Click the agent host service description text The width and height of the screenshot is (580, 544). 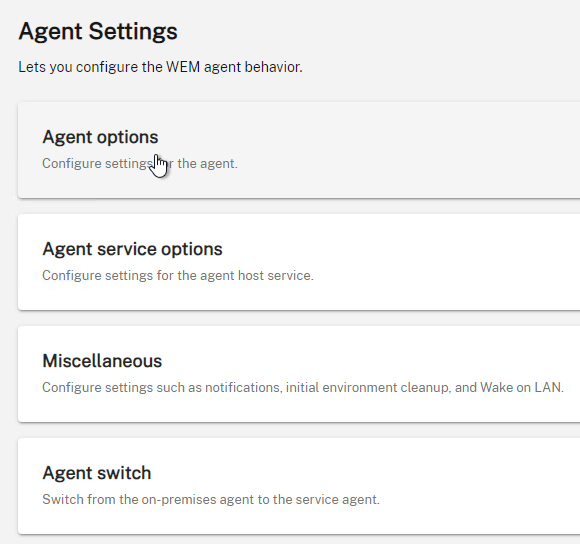178,276
